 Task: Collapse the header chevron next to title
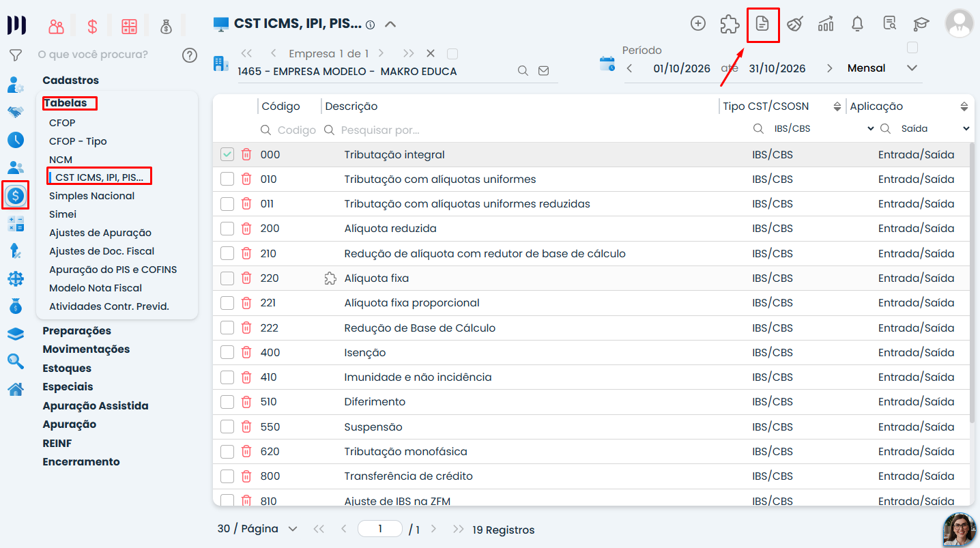pos(390,25)
